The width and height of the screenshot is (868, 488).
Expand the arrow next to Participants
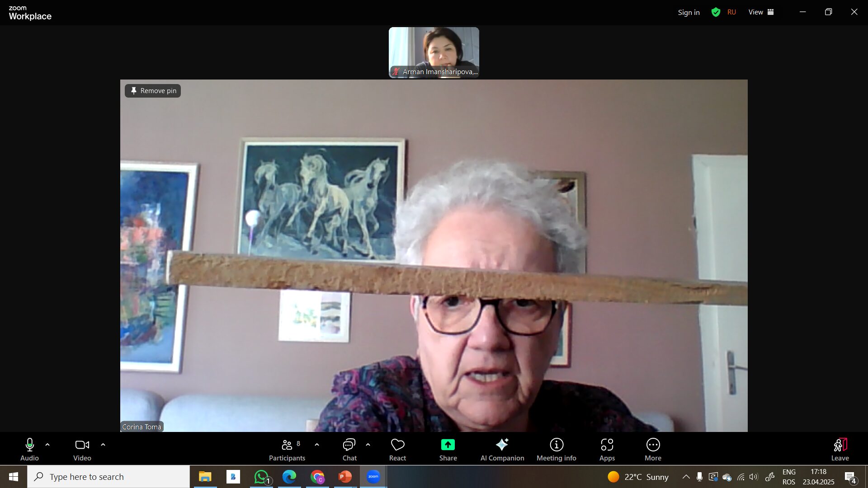tap(317, 445)
